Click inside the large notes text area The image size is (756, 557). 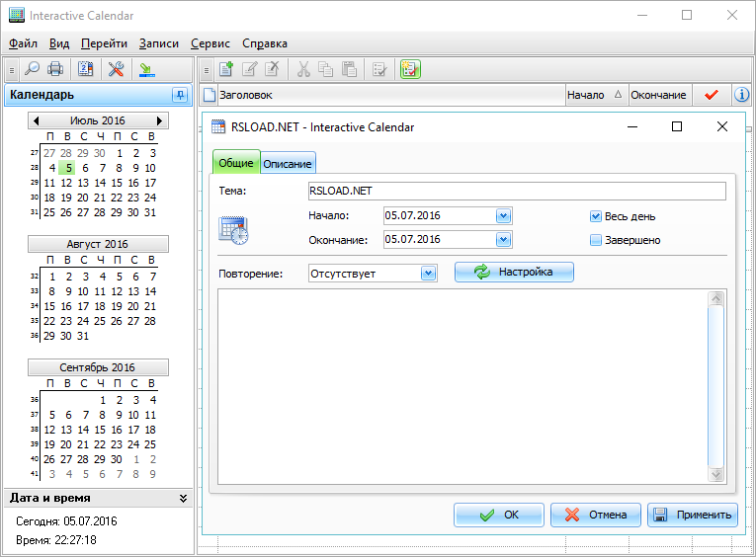462,386
